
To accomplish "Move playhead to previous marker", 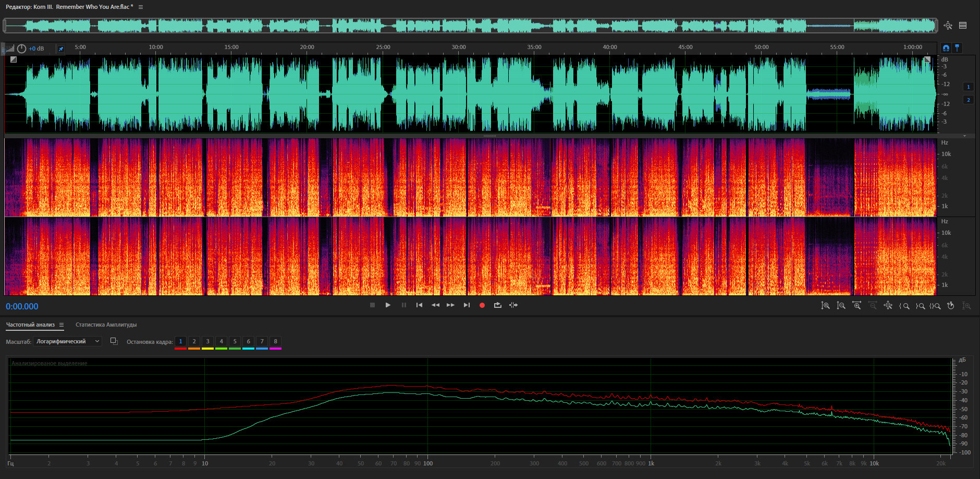I will coord(419,305).
